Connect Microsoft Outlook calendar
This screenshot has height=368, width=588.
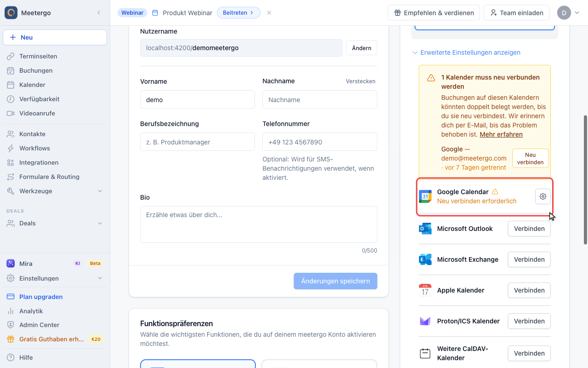click(x=529, y=229)
